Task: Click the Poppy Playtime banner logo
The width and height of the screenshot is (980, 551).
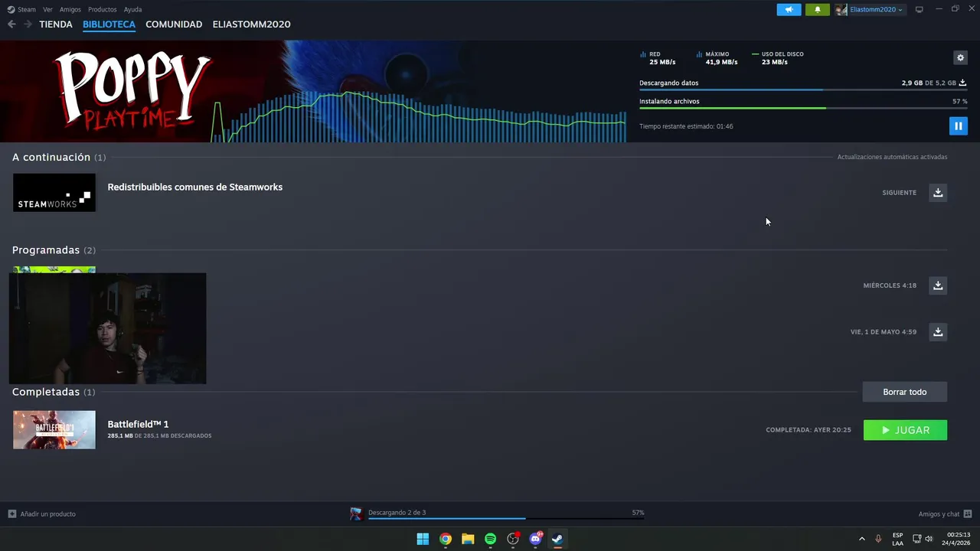Action: (132, 90)
